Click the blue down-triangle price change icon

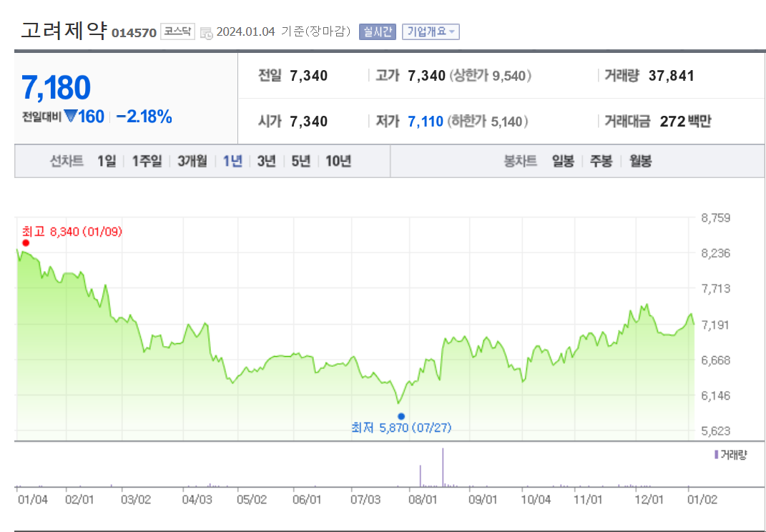71,117
